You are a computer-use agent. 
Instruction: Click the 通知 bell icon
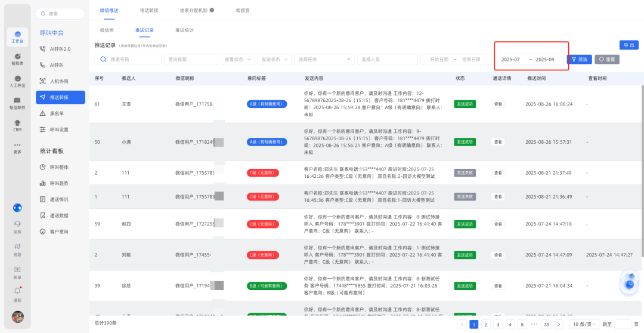17,293
